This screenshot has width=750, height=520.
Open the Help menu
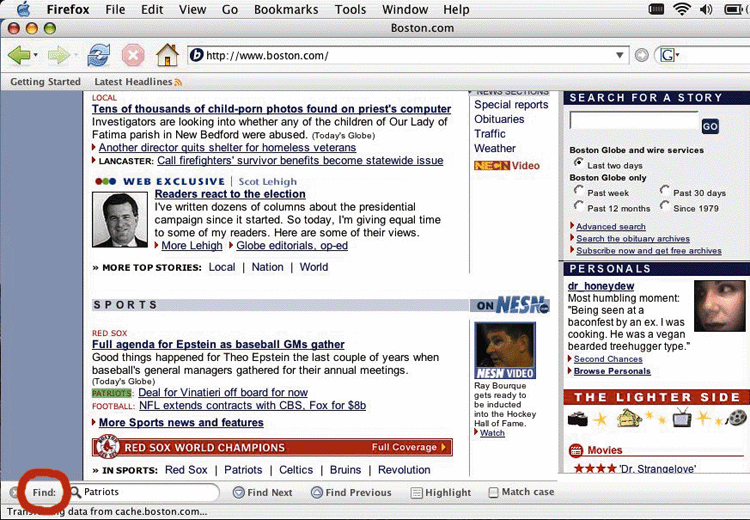coord(456,9)
